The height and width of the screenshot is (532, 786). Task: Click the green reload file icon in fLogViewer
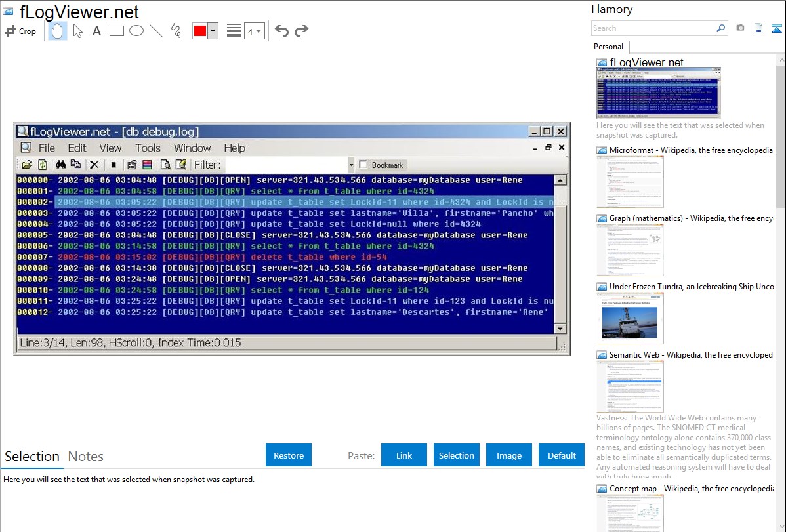click(43, 165)
